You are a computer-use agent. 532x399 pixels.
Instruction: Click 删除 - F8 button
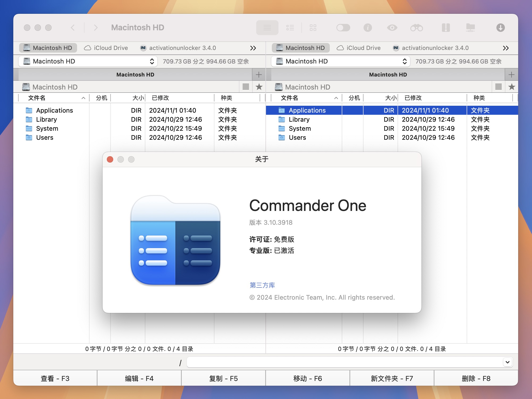(x=476, y=378)
